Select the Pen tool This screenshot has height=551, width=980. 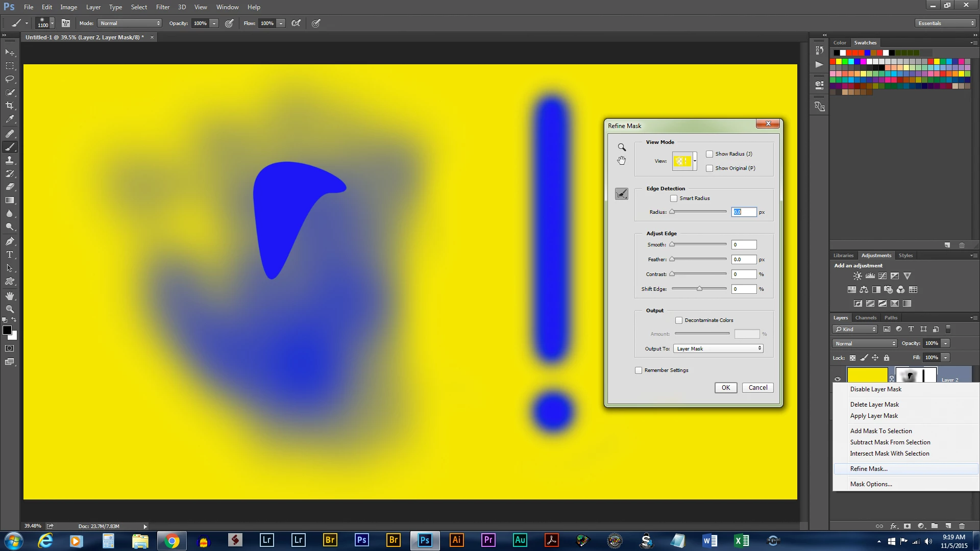[10, 241]
